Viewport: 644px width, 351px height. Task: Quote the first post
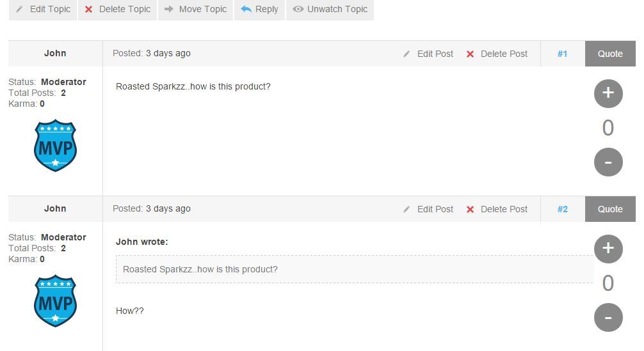(610, 54)
